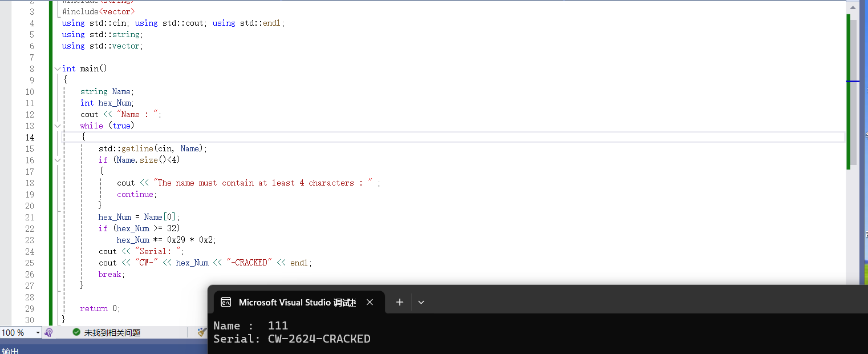The width and height of the screenshot is (868, 354).
Task: Click 'std::getline(cin, Name);' statement
Action: pyautogui.click(x=153, y=148)
